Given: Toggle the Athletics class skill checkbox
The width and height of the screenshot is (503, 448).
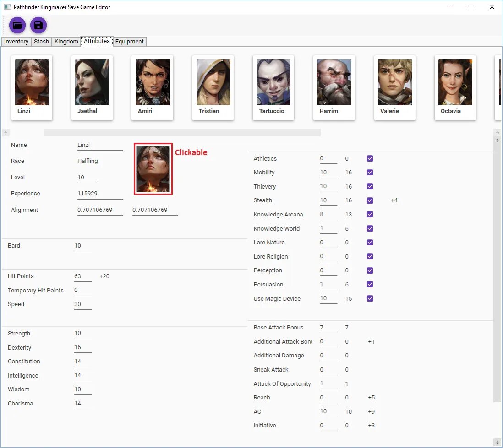Looking at the screenshot, I should click(x=370, y=158).
